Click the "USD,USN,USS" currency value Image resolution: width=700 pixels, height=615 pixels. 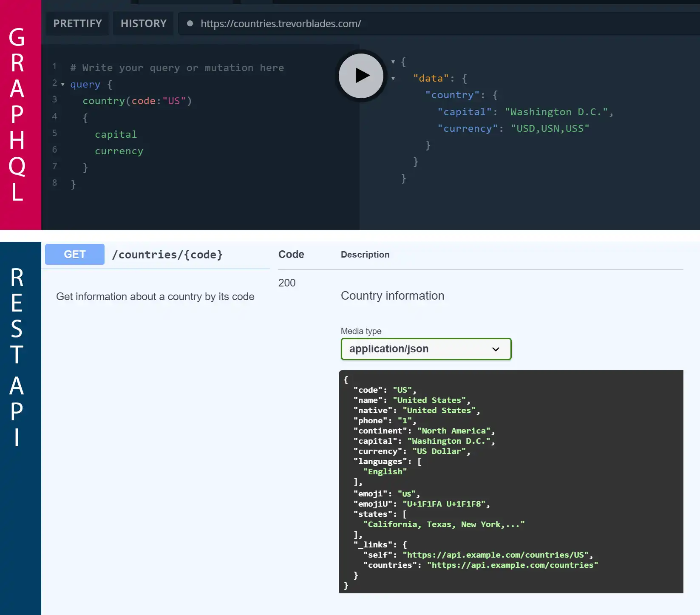pos(550,128)
